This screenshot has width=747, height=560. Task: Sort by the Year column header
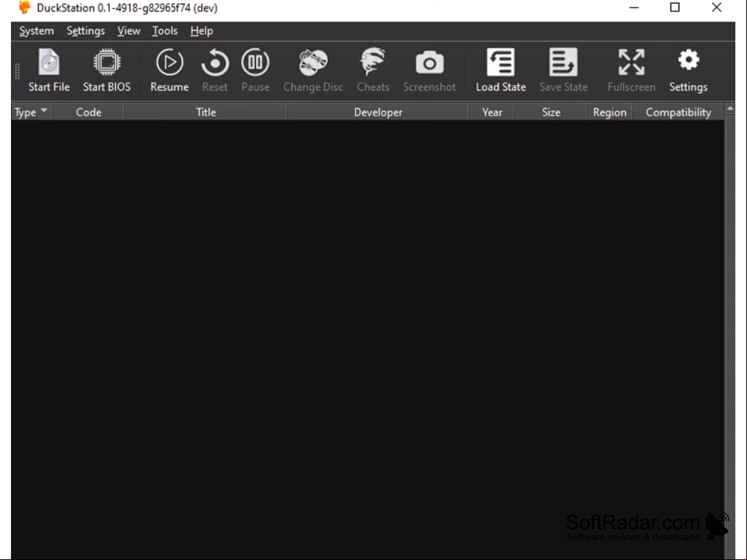pyautogui.click(x=492, y=112)
